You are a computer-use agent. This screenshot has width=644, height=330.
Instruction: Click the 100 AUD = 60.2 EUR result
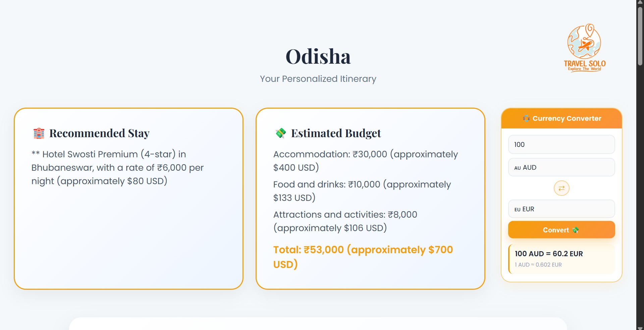(x=549, y=254)
